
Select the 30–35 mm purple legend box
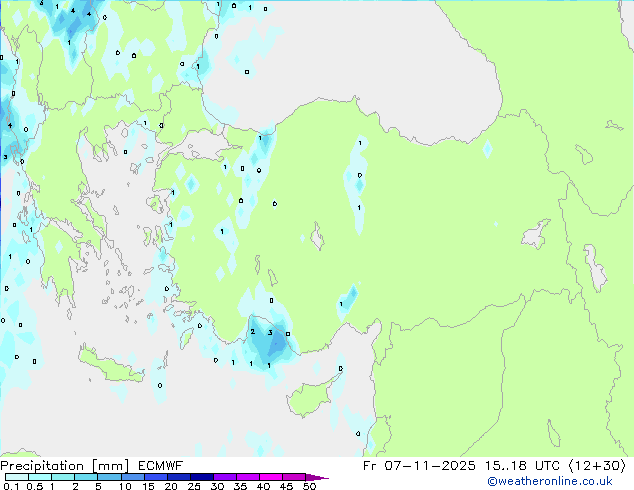[x=224, y=477]
